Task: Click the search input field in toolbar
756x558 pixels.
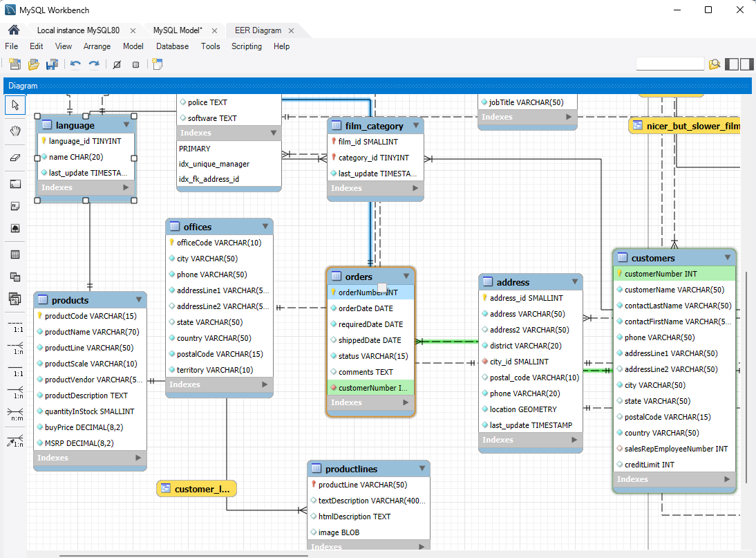Action: click(x=669, y=64)
